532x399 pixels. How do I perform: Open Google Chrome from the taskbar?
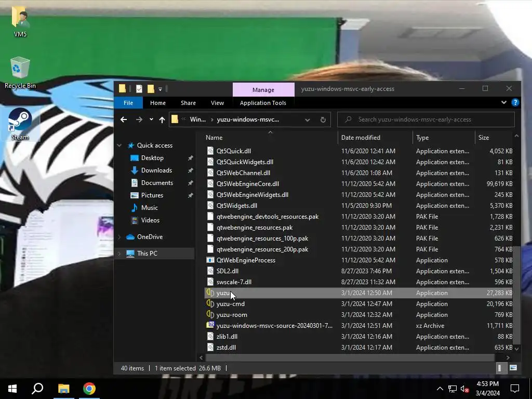(x=89, y=389)
